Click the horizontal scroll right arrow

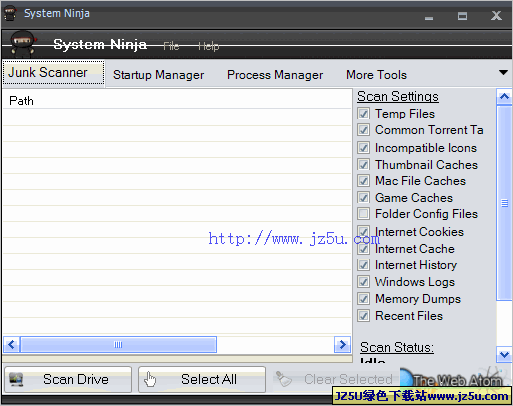click(342, 344)
